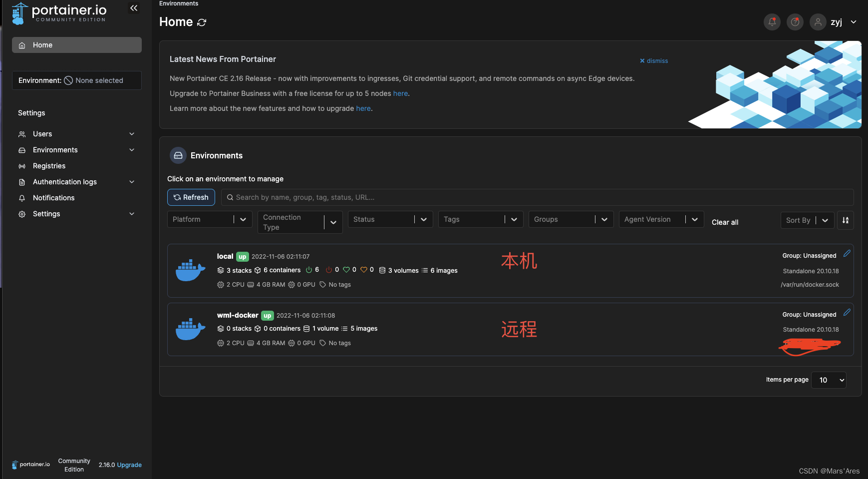Collapse the sidebar with double-chevron icon

[134, 8]
